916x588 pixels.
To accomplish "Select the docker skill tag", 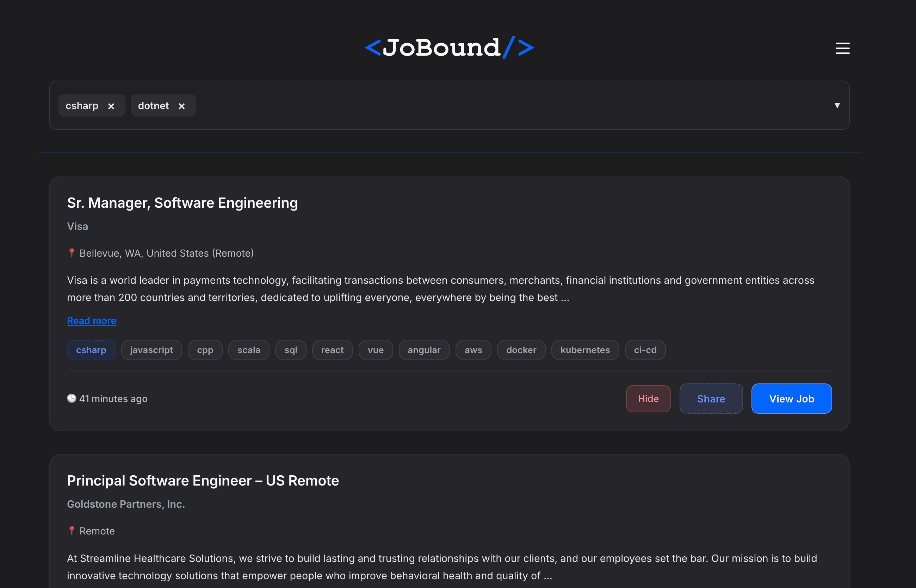I will [x=521, y=350].
